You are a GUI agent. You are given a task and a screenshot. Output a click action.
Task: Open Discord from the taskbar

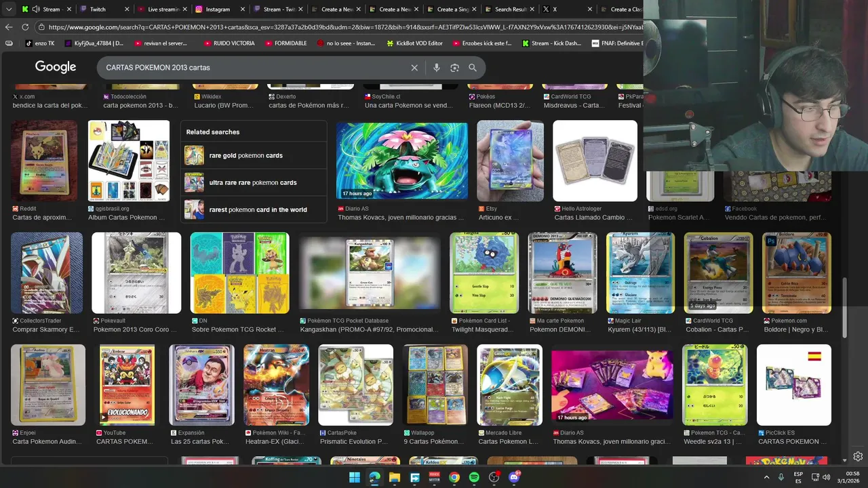[x=514, y=477]
